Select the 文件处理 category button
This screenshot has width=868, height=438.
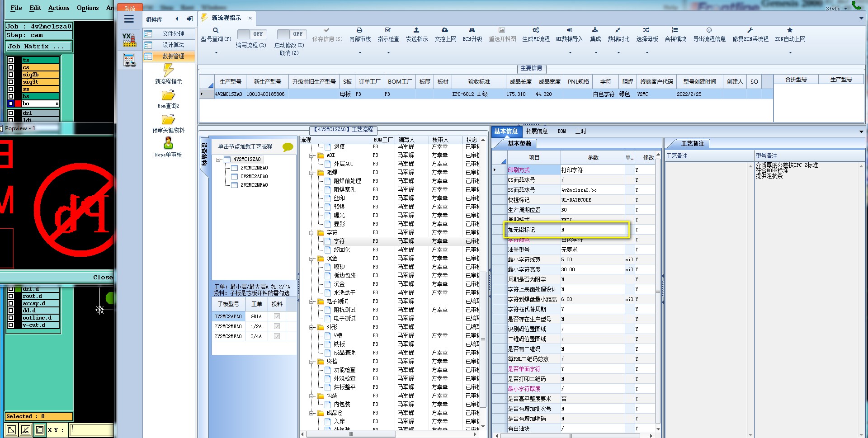click(169, 34)
